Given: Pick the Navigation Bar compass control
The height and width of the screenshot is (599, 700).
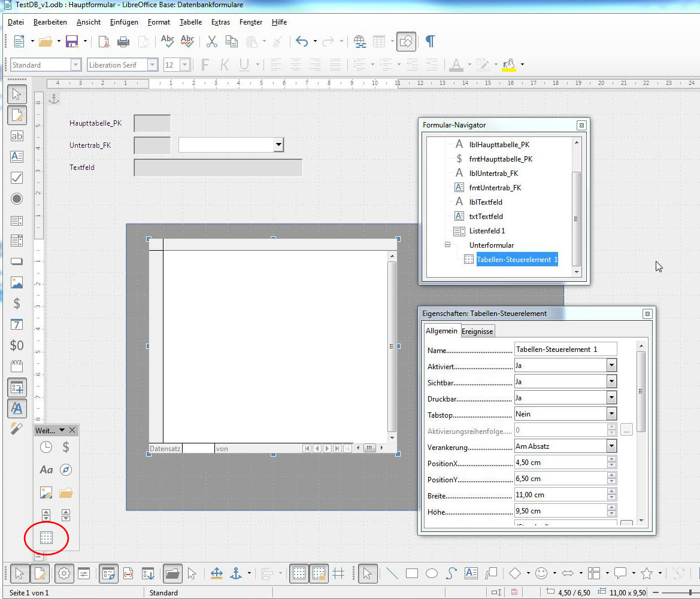Looking at the screenshot, I should pos(66,470).
